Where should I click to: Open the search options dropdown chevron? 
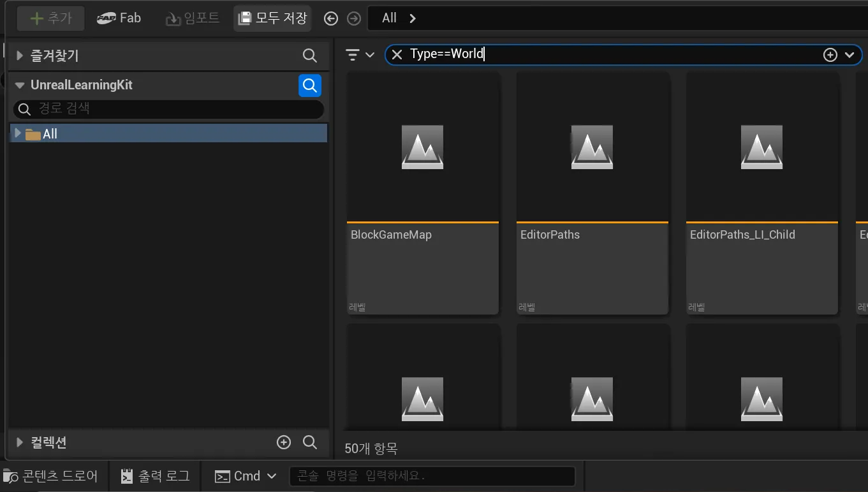[849, 55]
